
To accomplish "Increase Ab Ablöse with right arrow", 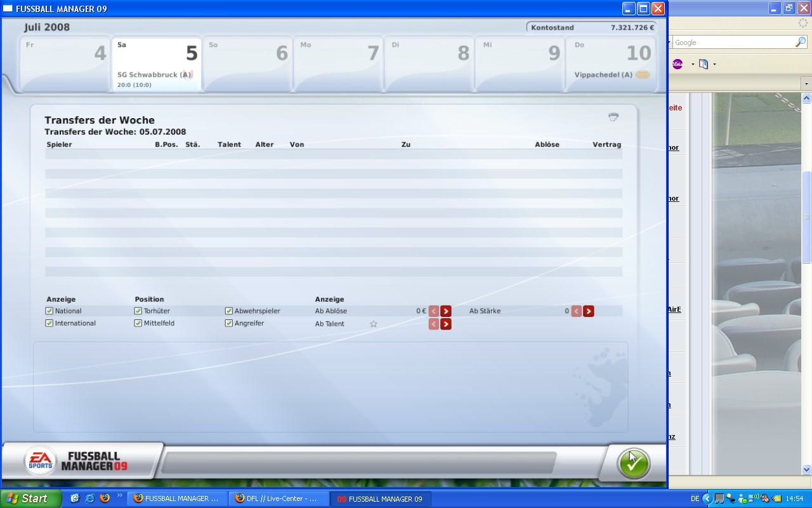I will tap(446, 311).
